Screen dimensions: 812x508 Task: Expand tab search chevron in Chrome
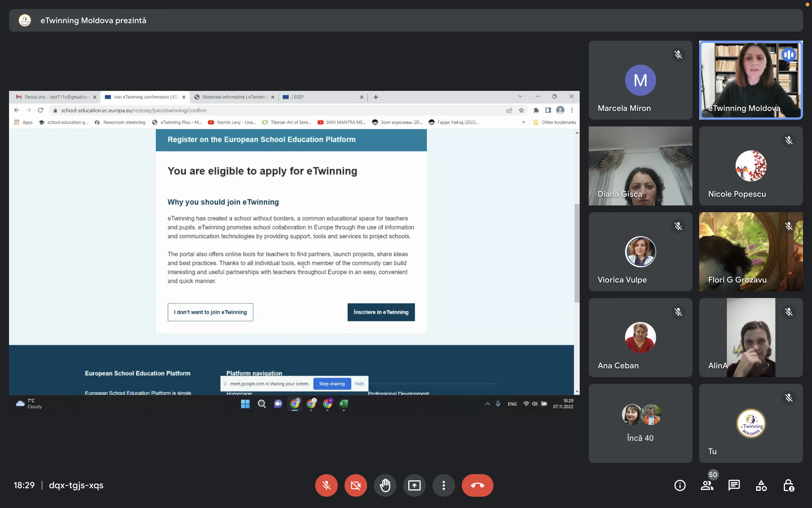point(520,97)
